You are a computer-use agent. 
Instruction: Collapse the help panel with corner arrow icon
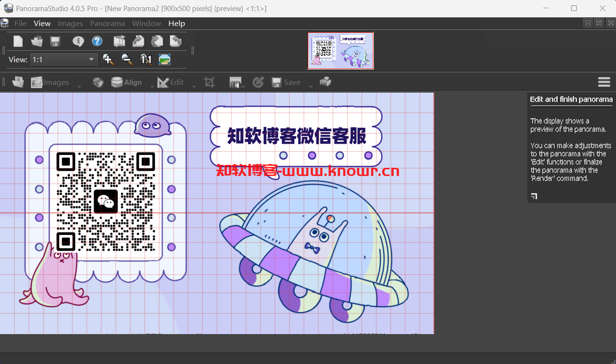coord(534,196)
